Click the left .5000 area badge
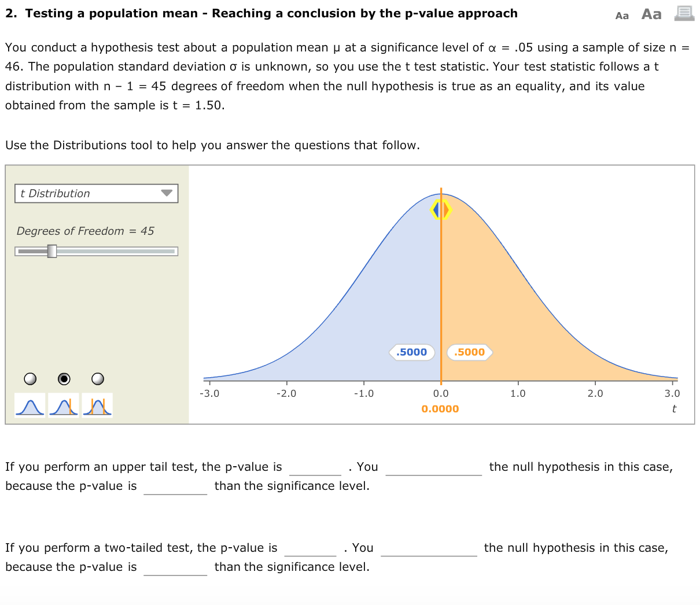The height and width of the screenshot is (605, 700). point(412,352)
